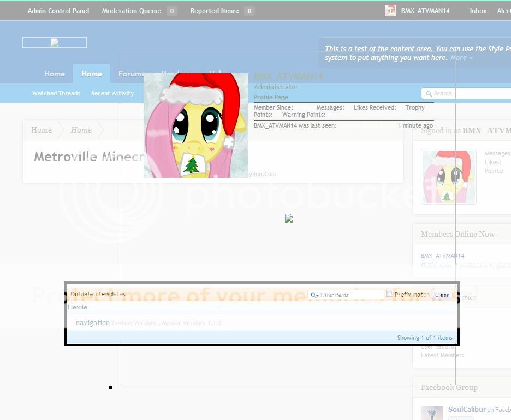This screenshot has height=420, width=511.
Task: Open Reported Items in the top bar
Action: click(x=215, y=11)
